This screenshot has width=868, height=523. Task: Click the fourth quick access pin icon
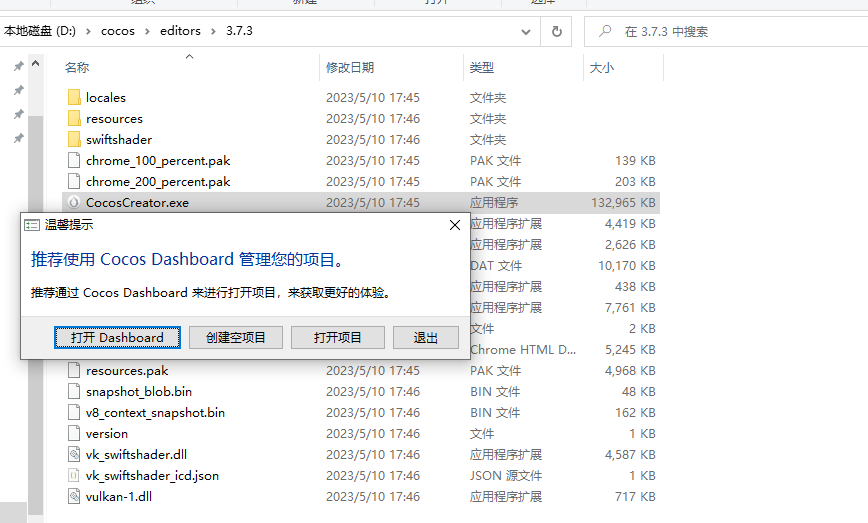(19, 138)
